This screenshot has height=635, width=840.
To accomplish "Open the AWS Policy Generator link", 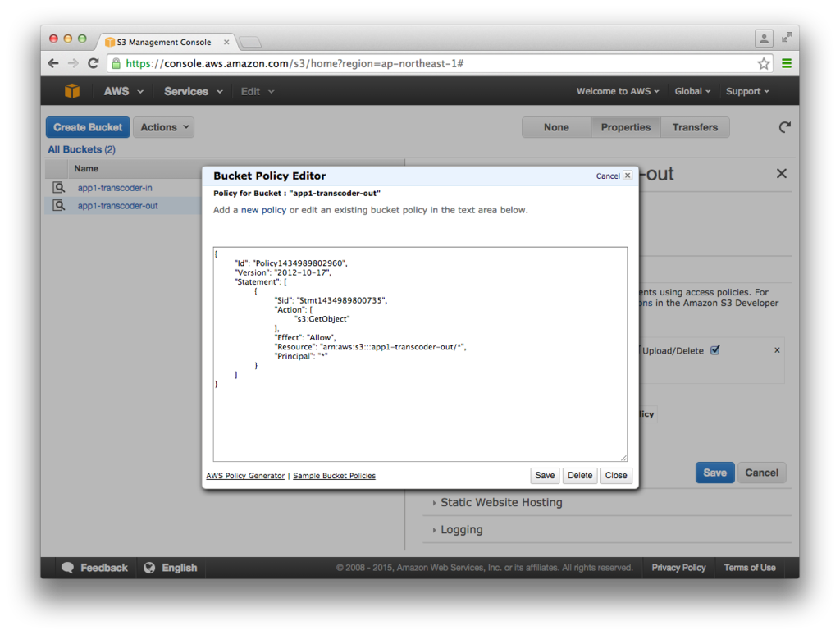I will [245, 476].
